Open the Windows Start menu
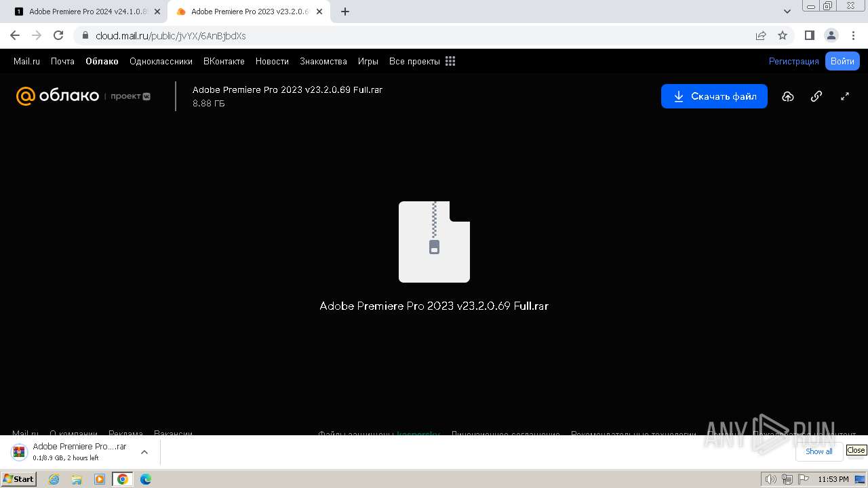Image resolution: width=868 pixels, height=488 pixels. (x=19, y=479)
